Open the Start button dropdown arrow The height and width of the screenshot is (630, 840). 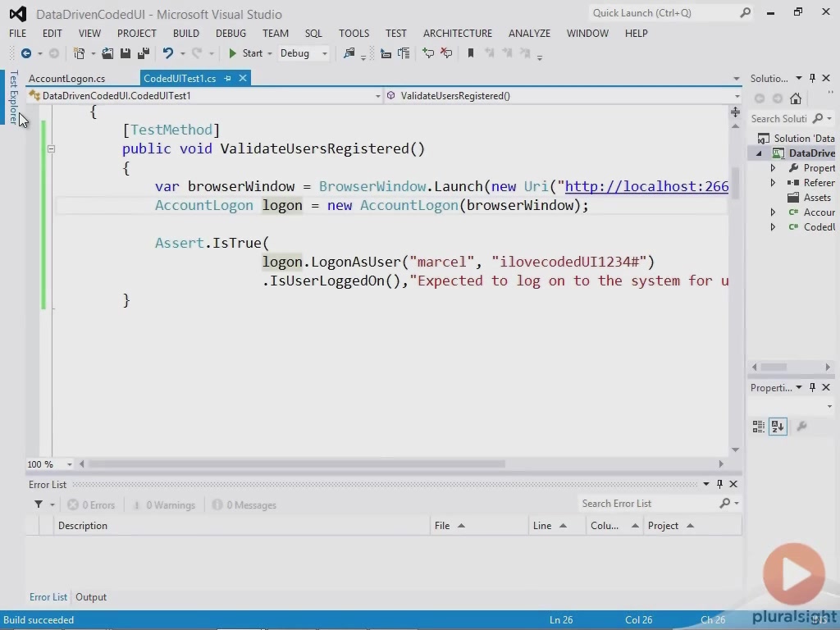pos(269,53)
